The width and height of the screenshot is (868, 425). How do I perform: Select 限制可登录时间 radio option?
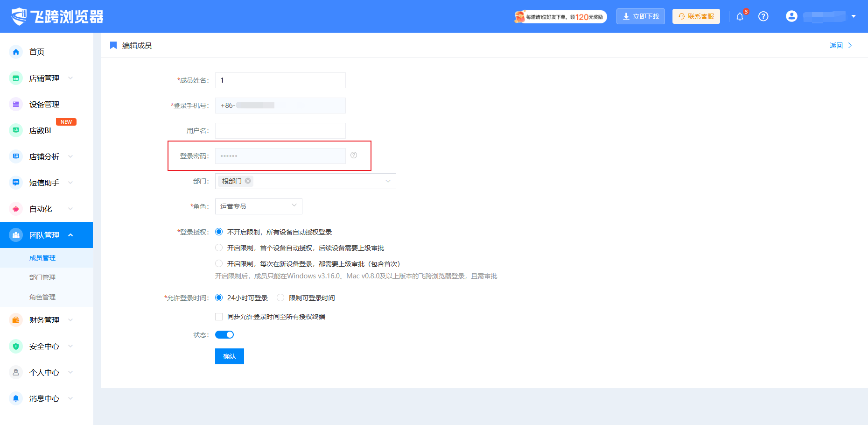tap(280, 297)
